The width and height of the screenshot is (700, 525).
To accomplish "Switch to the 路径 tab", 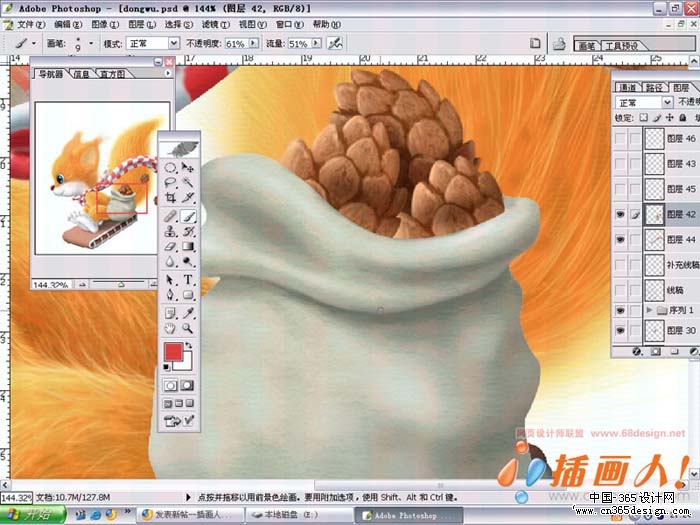I will click(x=654, y=88).
